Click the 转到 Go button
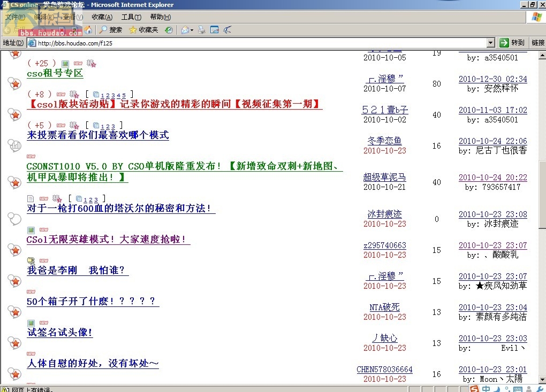Image resolution: width=546 pixels, height=392 pixels. point(512,43)
